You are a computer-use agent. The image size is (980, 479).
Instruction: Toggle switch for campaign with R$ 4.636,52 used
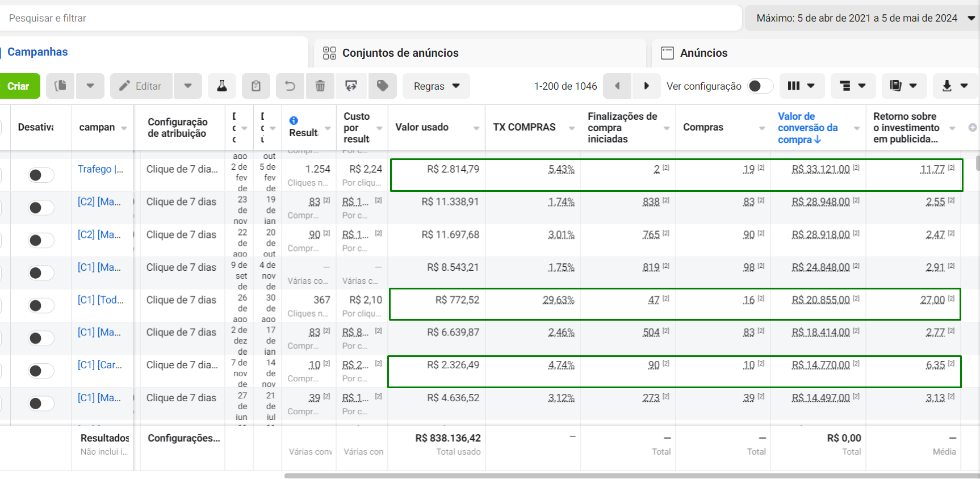point(41,404)
